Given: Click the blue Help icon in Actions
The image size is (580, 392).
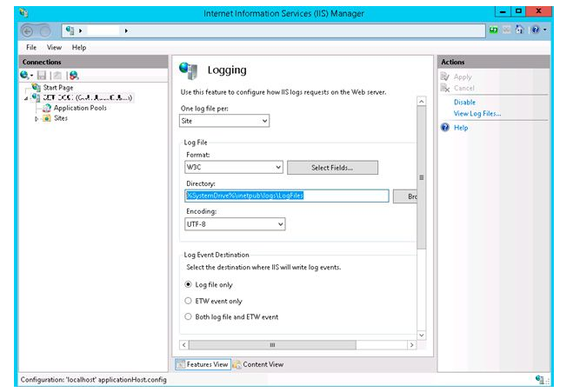Looking at the screenshot, I should click(445, 128).
